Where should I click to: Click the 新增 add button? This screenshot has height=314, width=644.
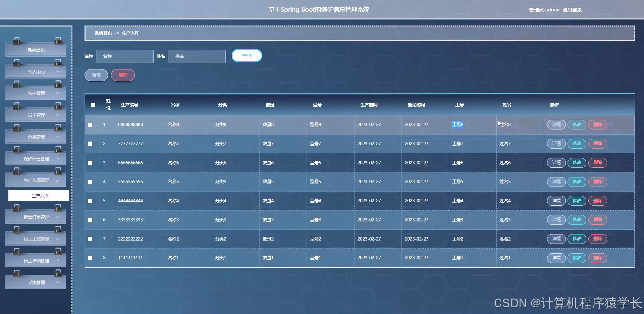(96, 75)
